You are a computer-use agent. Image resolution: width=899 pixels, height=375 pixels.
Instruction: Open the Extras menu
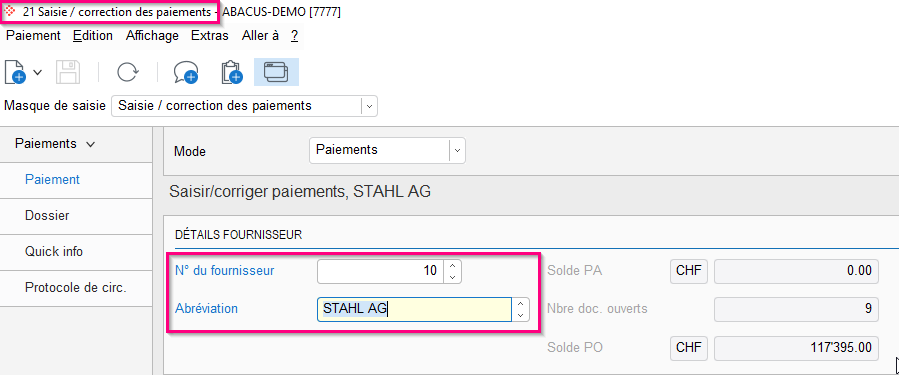coord(210,36)
